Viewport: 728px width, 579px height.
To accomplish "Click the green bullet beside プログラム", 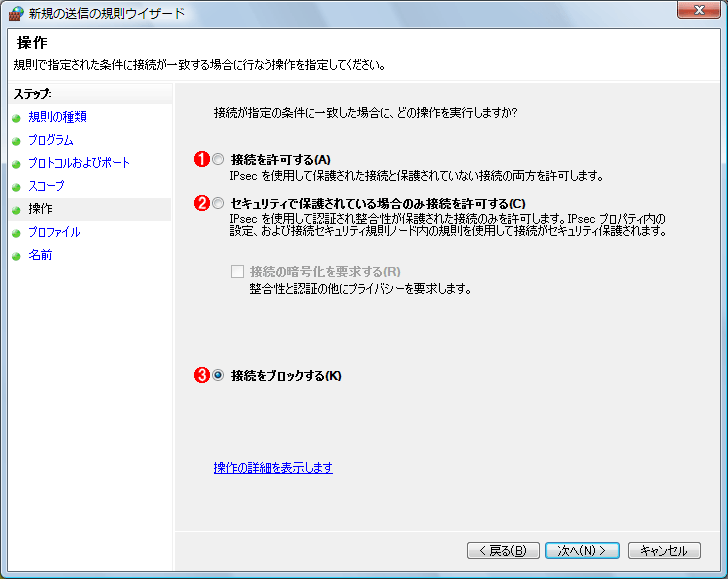I will [16, 141].
